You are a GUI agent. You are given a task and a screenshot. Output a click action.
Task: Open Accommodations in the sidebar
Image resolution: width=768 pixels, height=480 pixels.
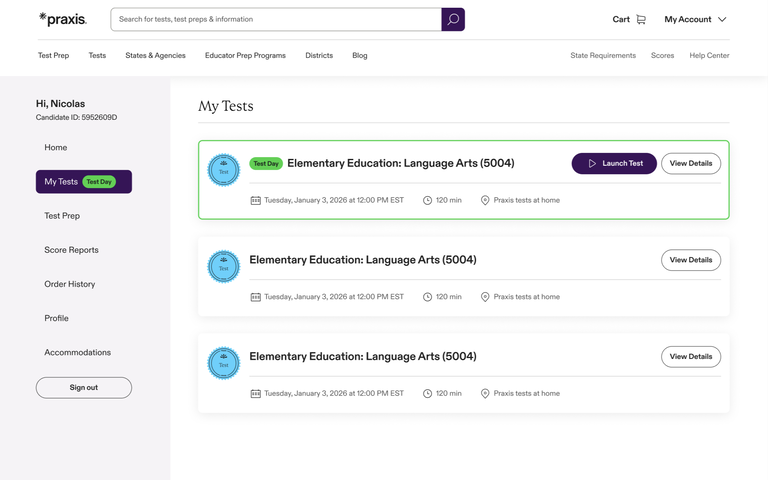click(x=77, y=352)
